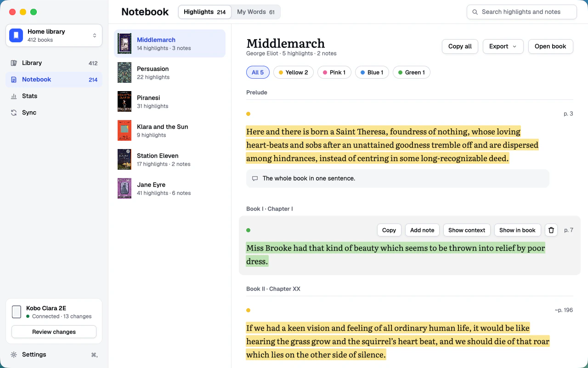Viewport: 588px width, 368px height.
Task: Click green color dot on Miss Brooke highlight
Action: 249,230
